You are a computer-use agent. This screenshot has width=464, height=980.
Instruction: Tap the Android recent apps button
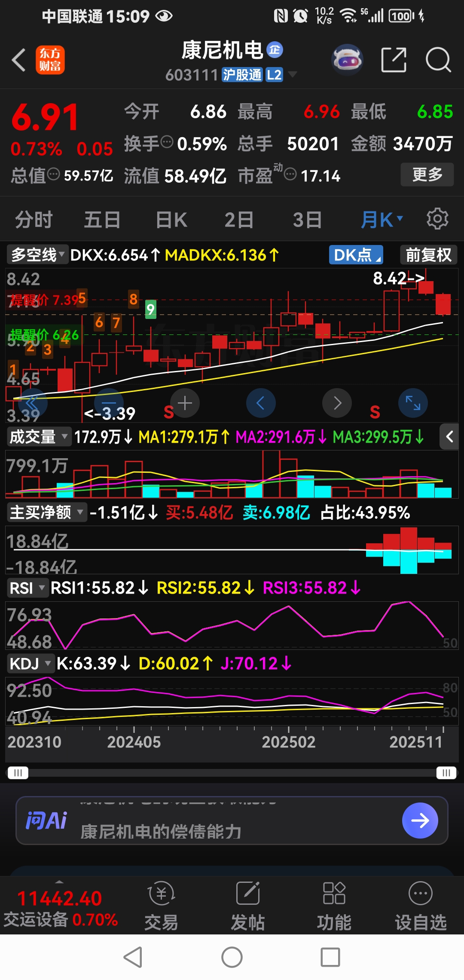(x=330, y=957)
